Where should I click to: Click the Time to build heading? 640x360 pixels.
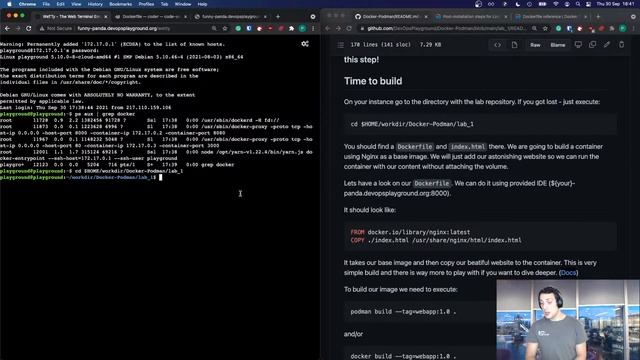point(373,81)
